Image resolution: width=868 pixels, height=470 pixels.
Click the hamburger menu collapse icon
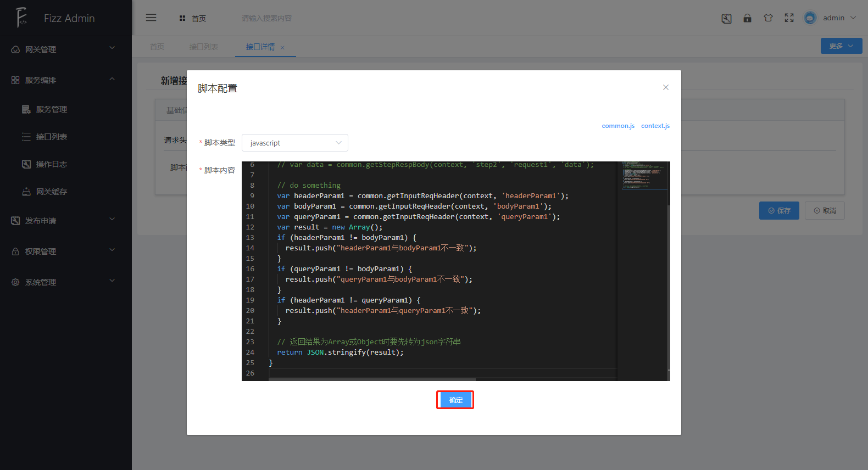tap(151, 18)
